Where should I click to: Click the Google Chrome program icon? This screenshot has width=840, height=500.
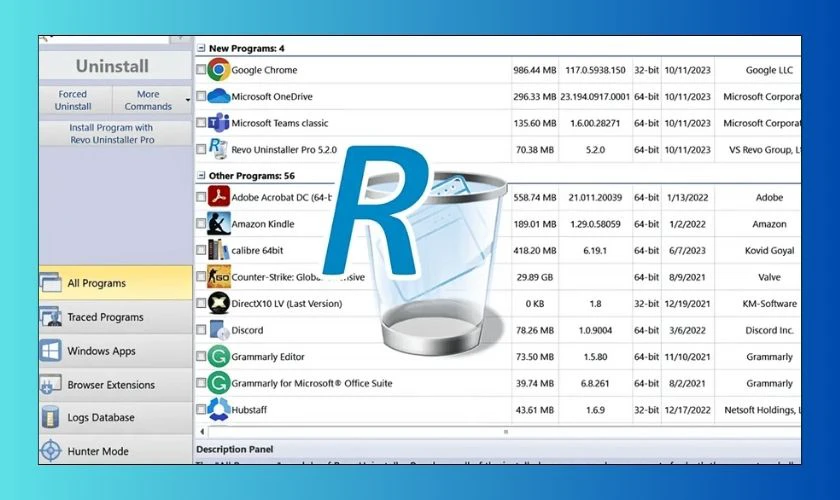pos(219,70)
